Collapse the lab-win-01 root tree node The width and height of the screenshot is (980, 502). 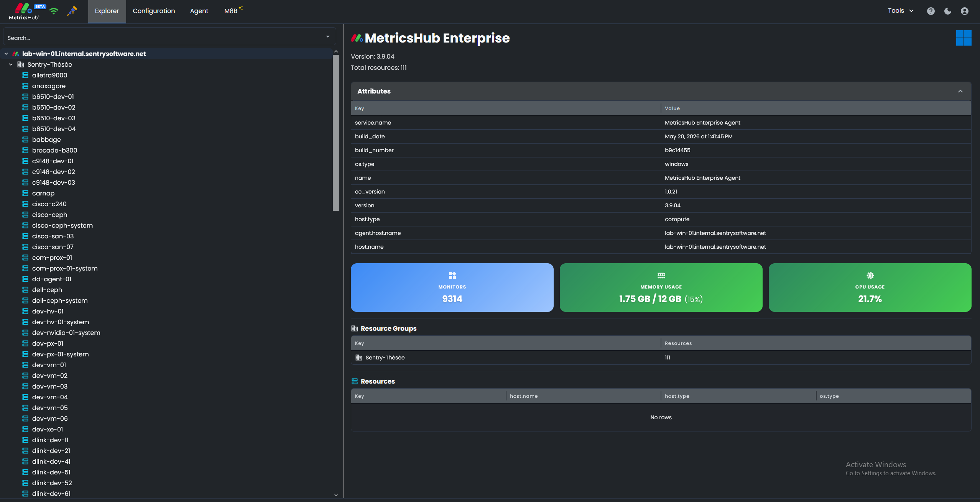pyautogui.click(x=6, y=54)
